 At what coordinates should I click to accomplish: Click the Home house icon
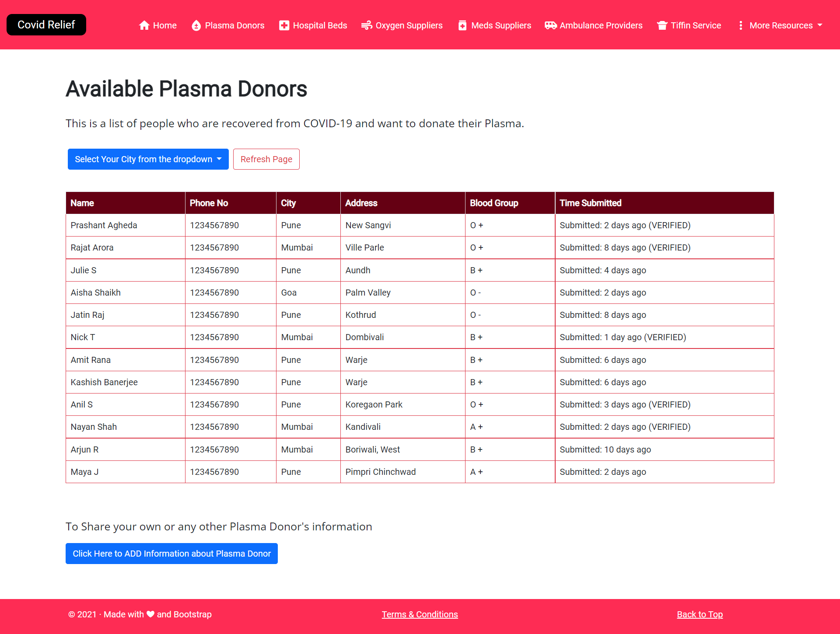144,25
